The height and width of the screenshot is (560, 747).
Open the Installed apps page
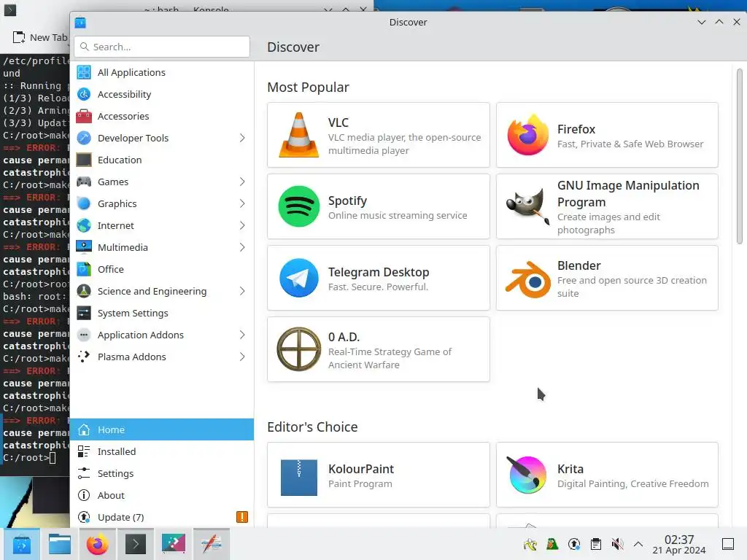tap(162, 451)
